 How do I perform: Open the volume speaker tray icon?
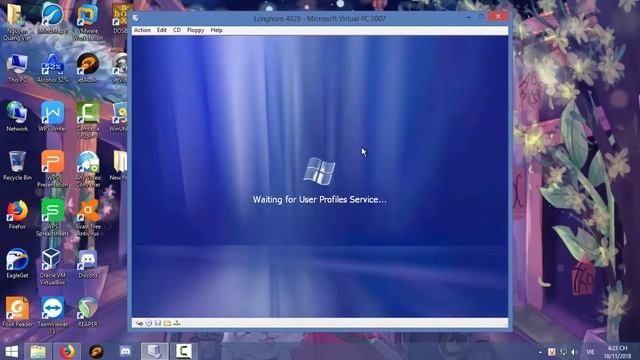click(x=574, y=352)
